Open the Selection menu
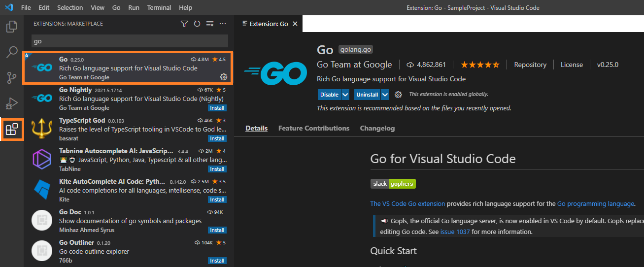Screen dimensions: 644x267 pos(70,7)
